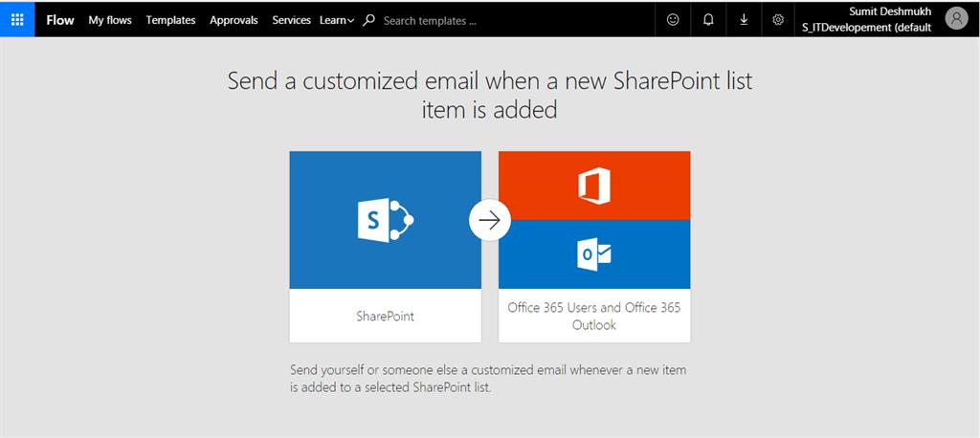Click the Office 365 logo tile
The image size is (980, 438).
[x=593, y=186]
